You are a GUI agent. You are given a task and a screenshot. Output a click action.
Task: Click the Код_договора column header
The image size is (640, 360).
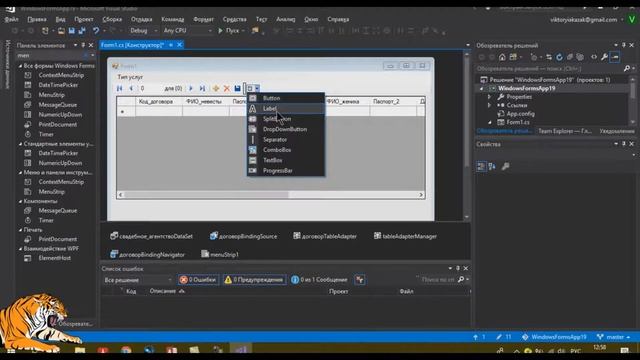click(159, 101)
